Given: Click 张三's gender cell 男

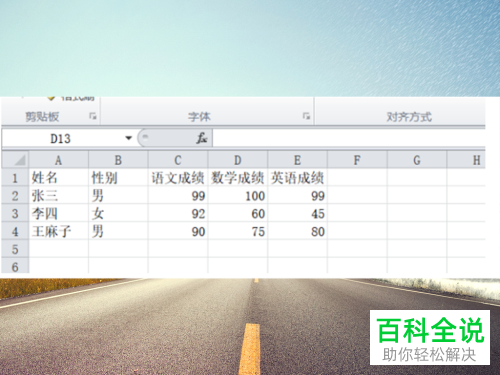Looking at the screenshot, I should point(118,196).
